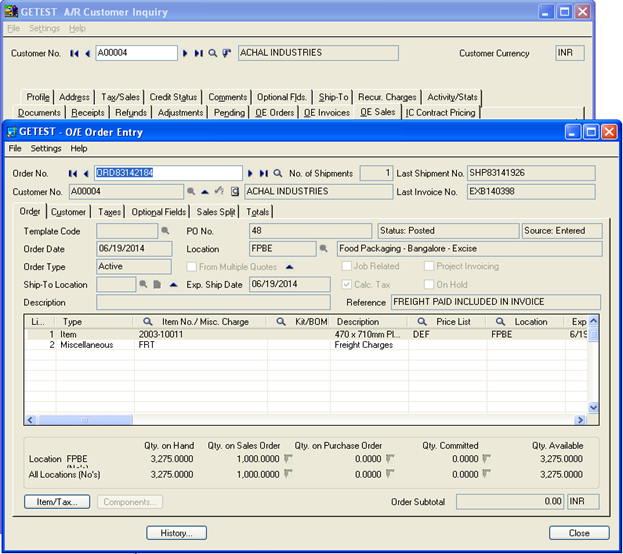Toggle the On Hold checkbox
Image resolution: width=623 pixels, height=554 pixels.
click(428, 285)
